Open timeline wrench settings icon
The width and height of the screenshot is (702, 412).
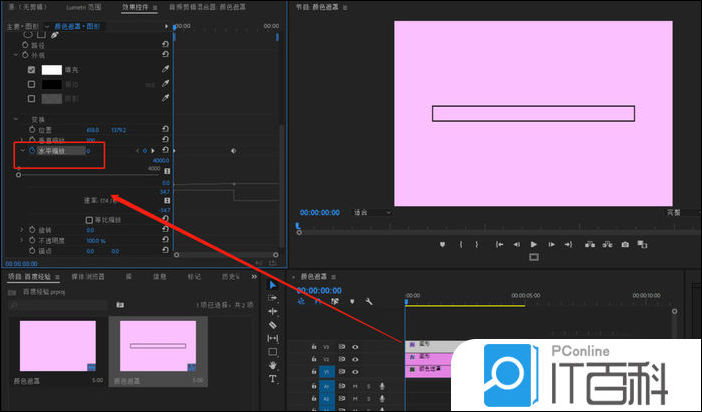[369, 301]
